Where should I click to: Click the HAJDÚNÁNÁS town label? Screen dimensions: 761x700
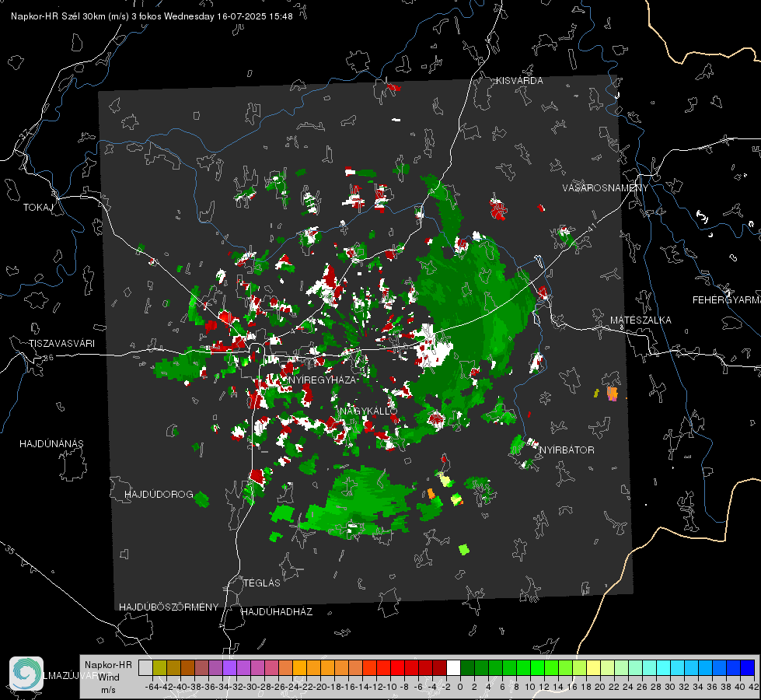pos(51,444)
